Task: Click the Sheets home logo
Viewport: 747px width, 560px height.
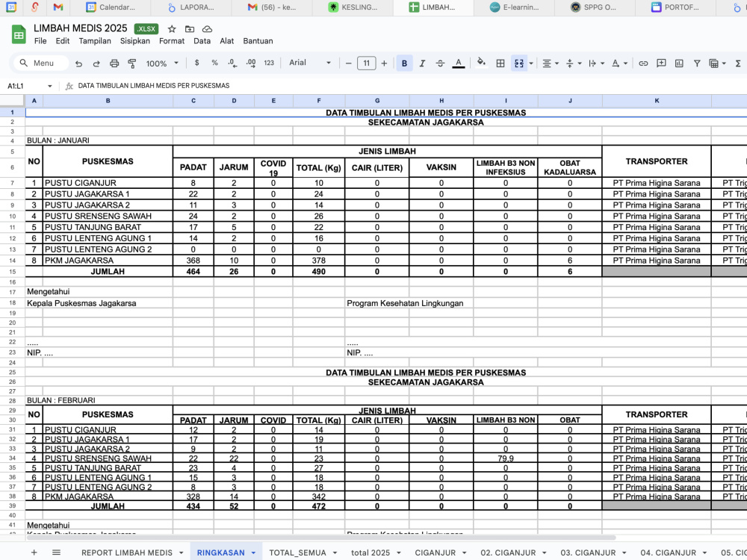Action: 19,34
